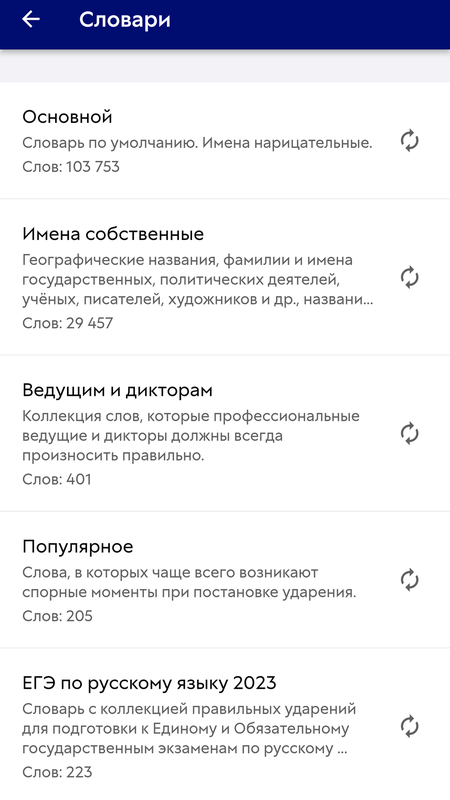Refresh the Имена собственные dictionary
450x800 pixels.
click(409, 278)
